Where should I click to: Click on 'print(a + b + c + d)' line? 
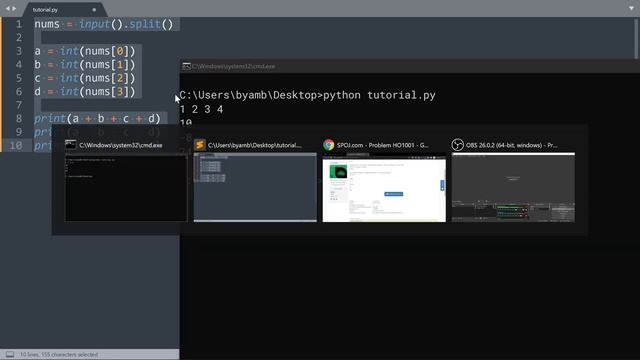(98, 118)
